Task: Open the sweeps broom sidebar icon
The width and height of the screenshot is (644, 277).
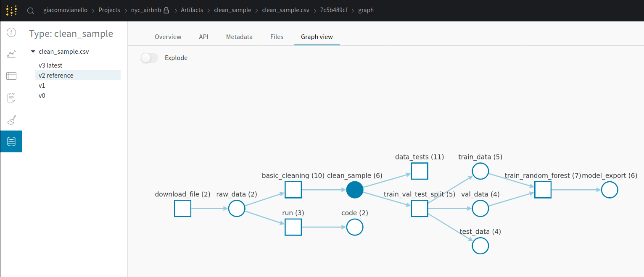Action: point(11,120)
